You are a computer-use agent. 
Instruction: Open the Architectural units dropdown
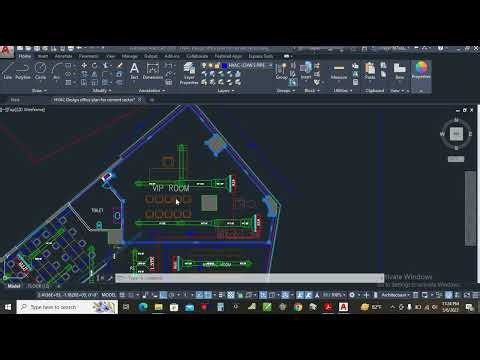pos(395,295)
